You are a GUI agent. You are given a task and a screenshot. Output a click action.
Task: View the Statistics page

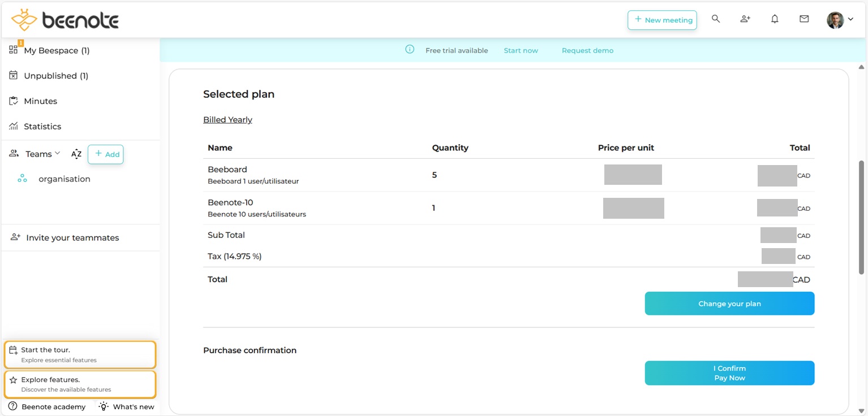(42, 127)
